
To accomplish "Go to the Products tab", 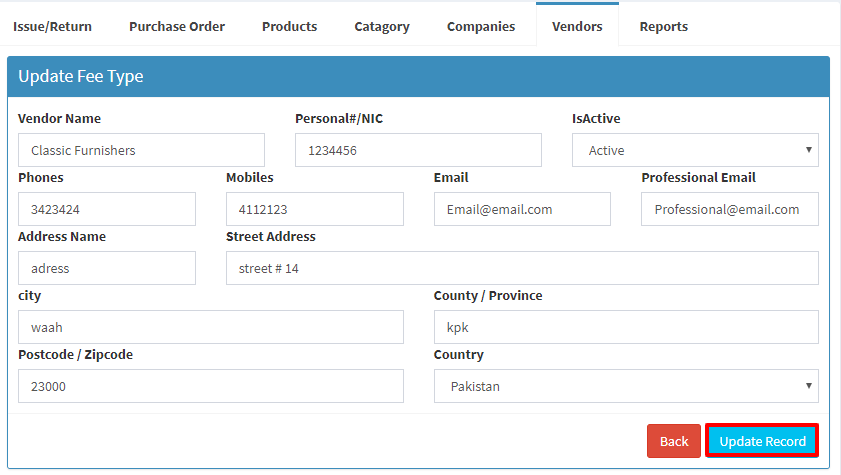I will [290, 26].
